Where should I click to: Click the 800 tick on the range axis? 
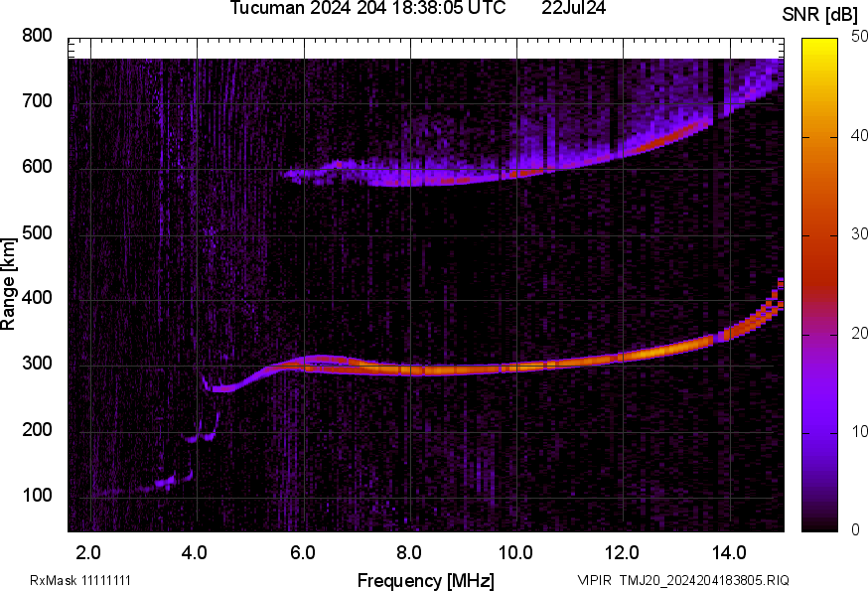coord(38,36)
